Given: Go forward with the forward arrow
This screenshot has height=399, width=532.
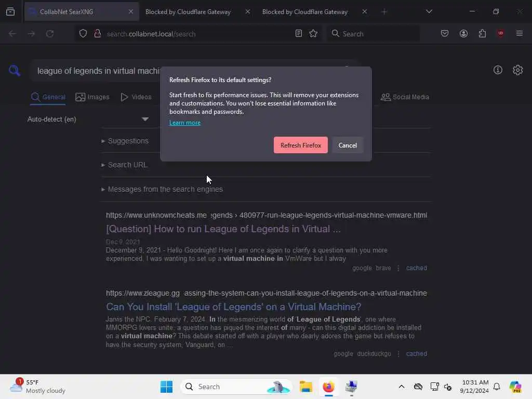Looking at the screenshot, I should pos(31,34).
